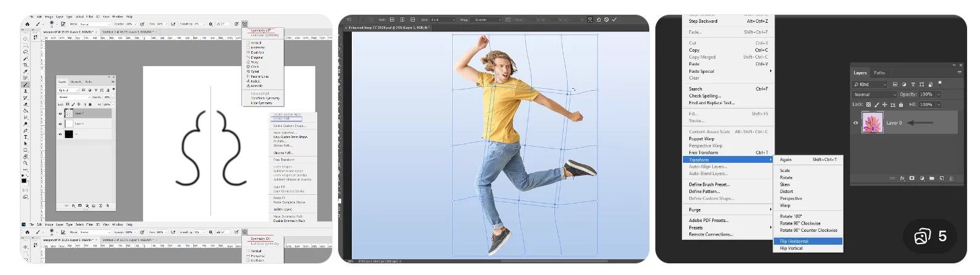
Task: Open the warp Grid size dropdown
Action: [442, 20]
